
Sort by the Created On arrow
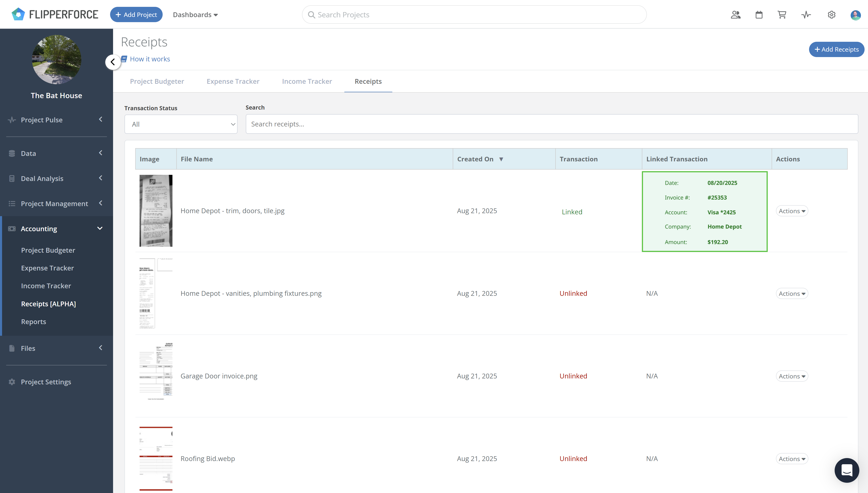(x=501, y=159)
